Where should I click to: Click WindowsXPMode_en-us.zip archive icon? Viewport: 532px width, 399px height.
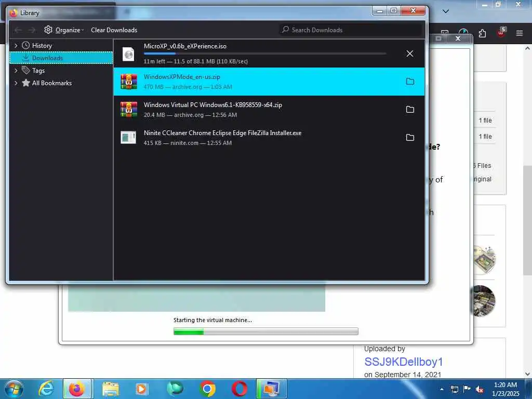point(129,82)
